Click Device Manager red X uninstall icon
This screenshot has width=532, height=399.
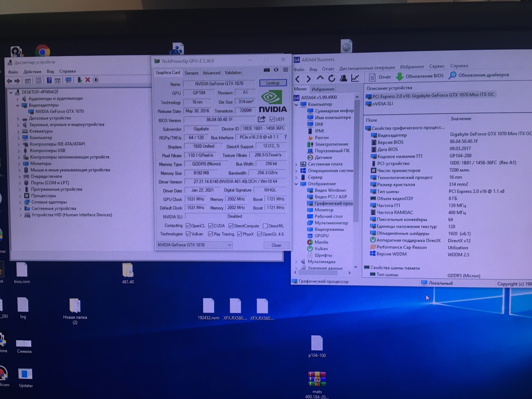(88, 80)
